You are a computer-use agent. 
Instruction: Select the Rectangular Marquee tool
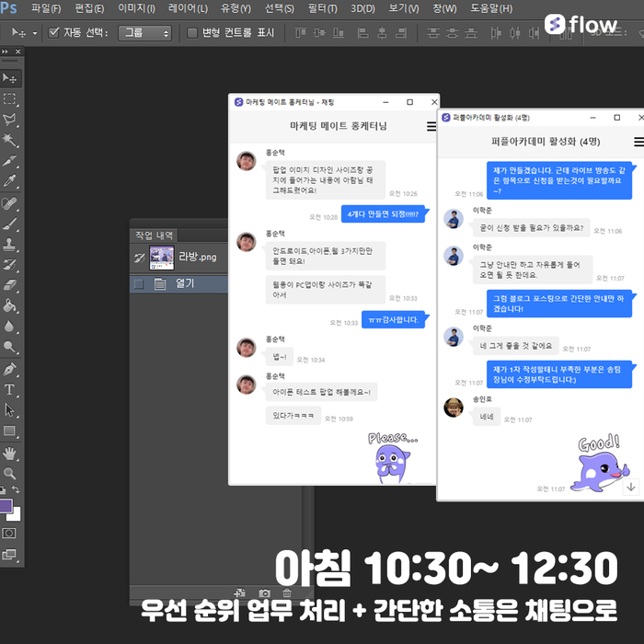[x=11, y=99]
